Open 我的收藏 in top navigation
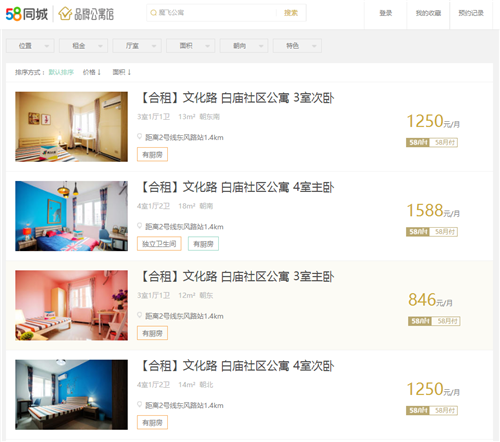This screenshot has height=442, width=500. click(428, 13)
